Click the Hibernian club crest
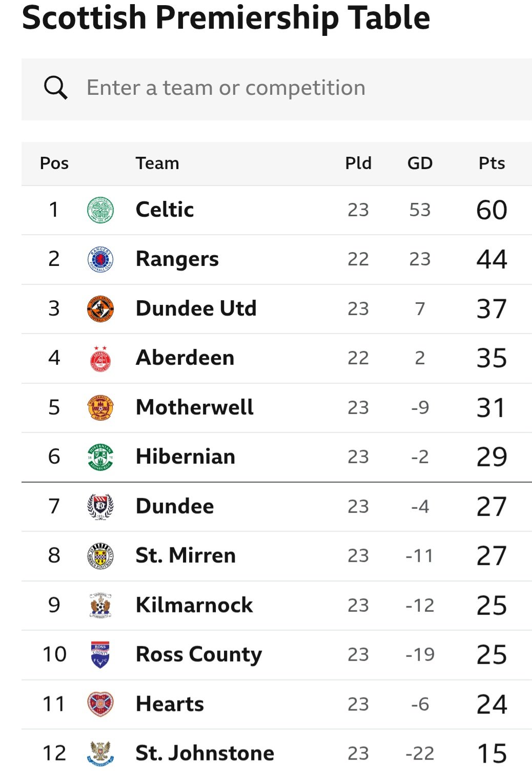This screenshot has width=532, height=781. (x=100, y=457)
